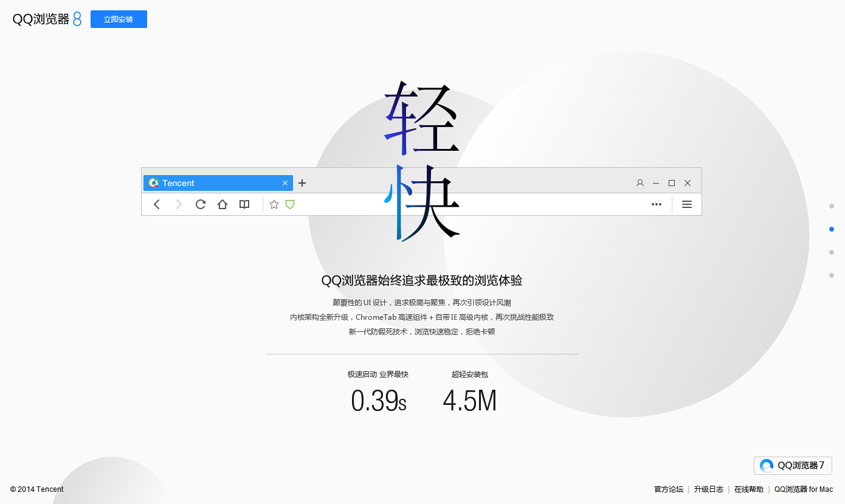Go to fourth page indicator dot
This screenshot has height=504, width=845.
tap(832, 275)
